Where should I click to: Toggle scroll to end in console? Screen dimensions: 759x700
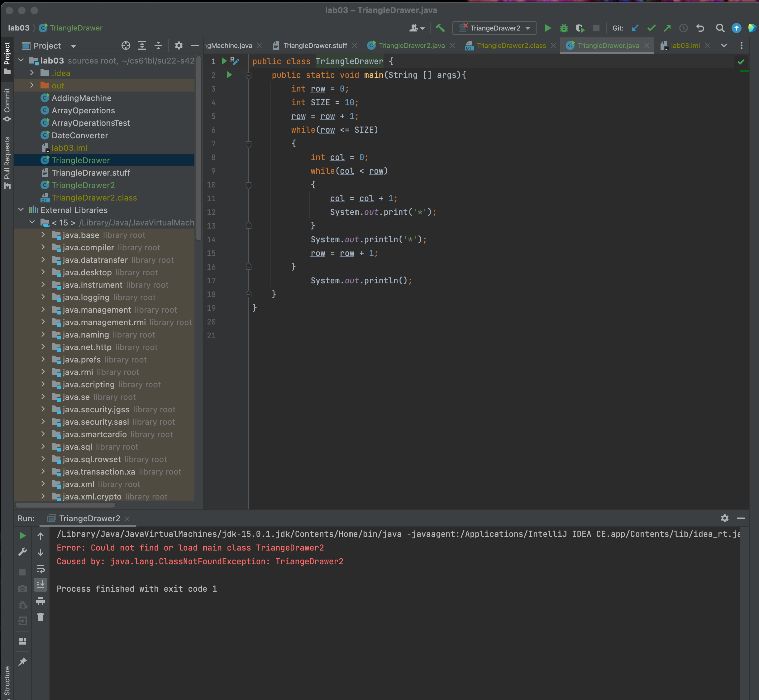pos(41,584)
